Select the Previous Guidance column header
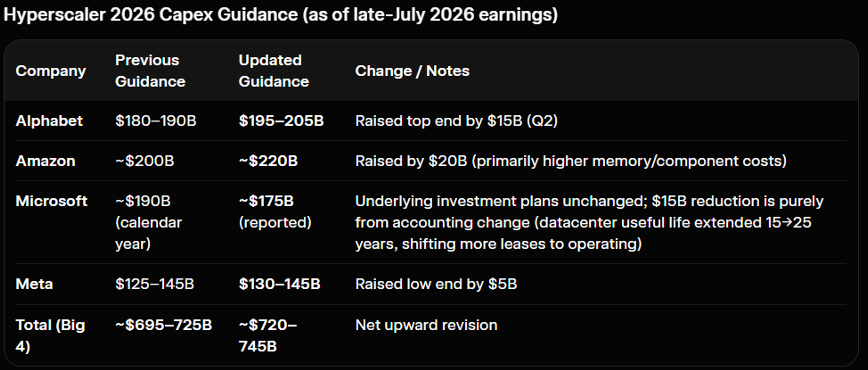Viewport: 868px width, 370px height. coord(150,71)
